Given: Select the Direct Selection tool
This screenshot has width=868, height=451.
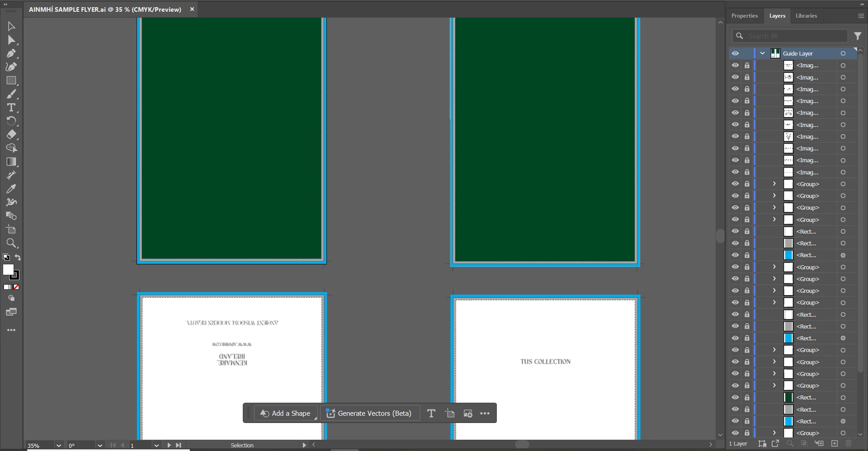Looking at the screenshot, I should pyautogui.click(x=11, y=40).
